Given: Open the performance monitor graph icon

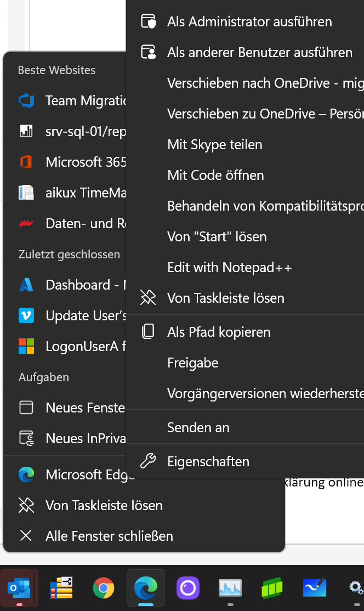Looking at the screenshot, I should coord(230,587).
